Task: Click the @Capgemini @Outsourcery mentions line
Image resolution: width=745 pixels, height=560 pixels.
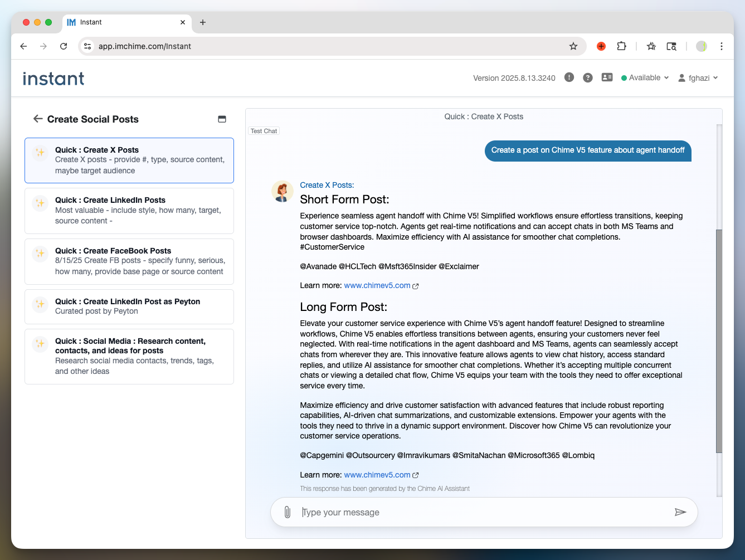Action: pyautogui.click(x=447, y=455)
